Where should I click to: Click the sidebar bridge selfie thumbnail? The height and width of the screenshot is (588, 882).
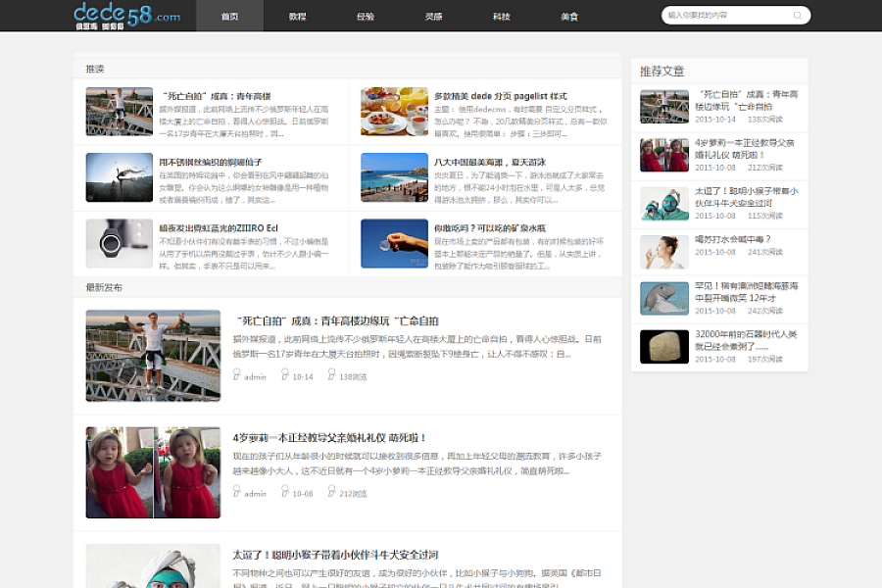coord(664,107)
